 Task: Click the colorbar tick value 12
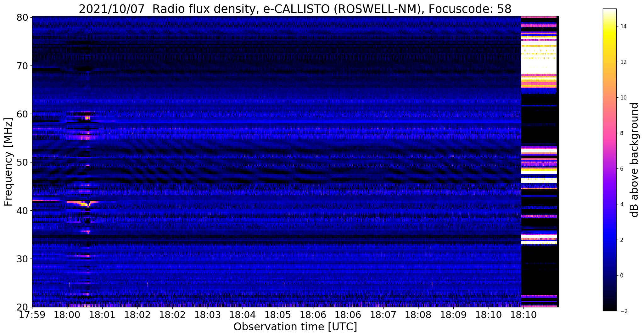pyautogui.click(x=623, y=62)
